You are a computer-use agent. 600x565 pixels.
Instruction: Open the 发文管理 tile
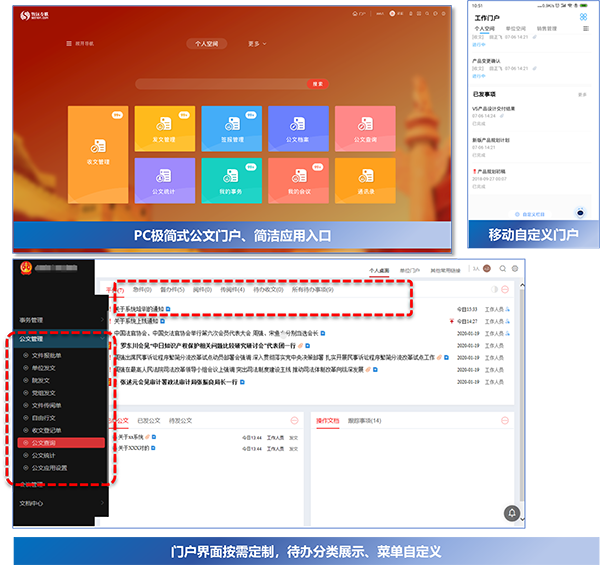click(x=161, y=128)
